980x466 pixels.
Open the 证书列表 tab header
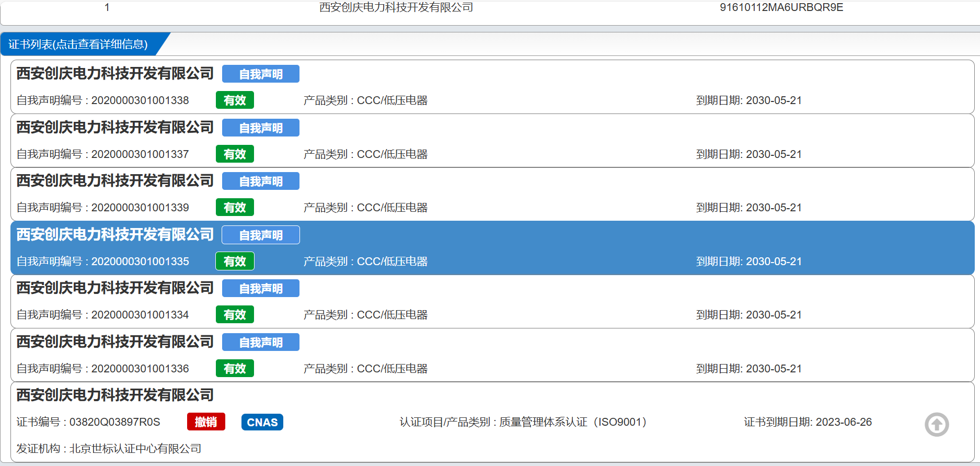[x=78, y=44]
